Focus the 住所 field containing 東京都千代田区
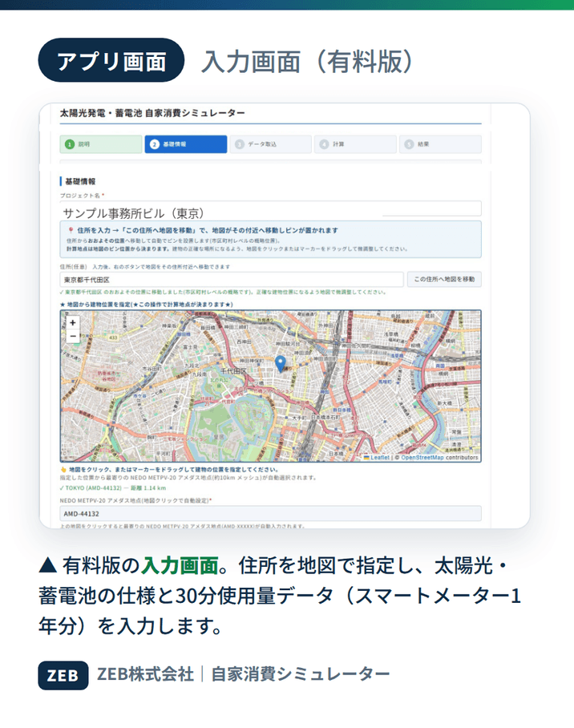 pos(232,280)
